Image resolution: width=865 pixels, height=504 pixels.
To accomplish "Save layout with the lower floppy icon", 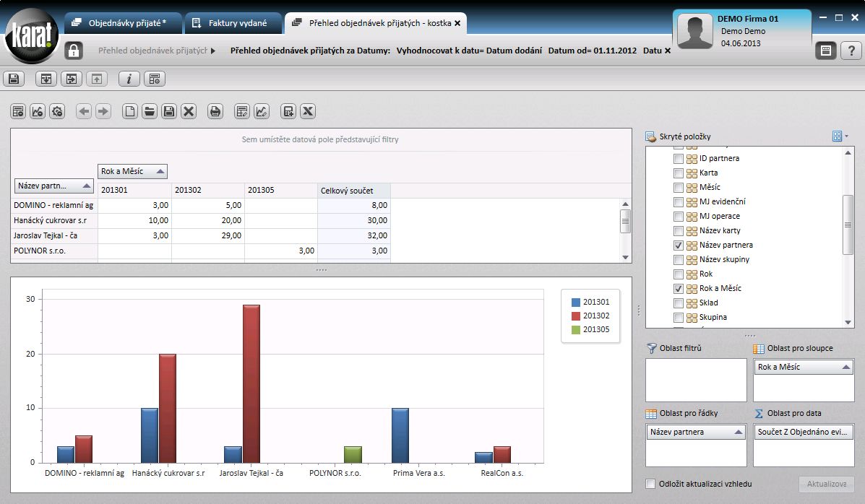I will (x=169, y=111).
